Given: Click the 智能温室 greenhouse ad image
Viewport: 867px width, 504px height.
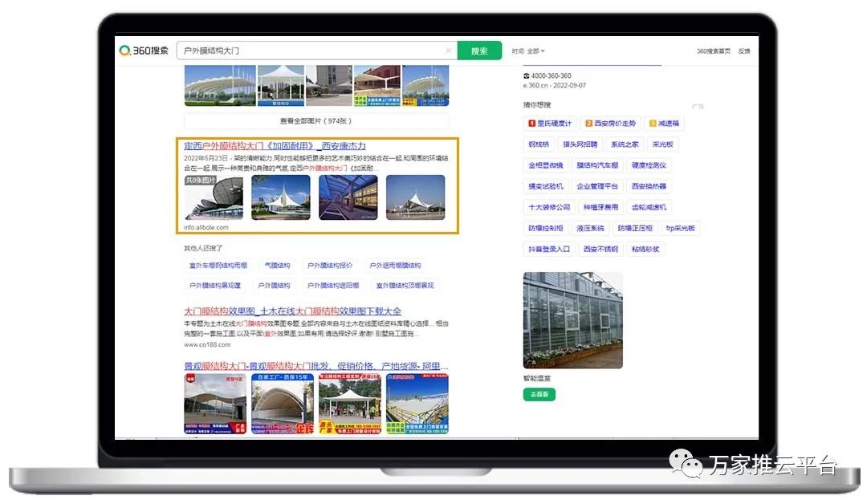Looking at the screenshot, I should pyautogui.click(x=572, y=320).
